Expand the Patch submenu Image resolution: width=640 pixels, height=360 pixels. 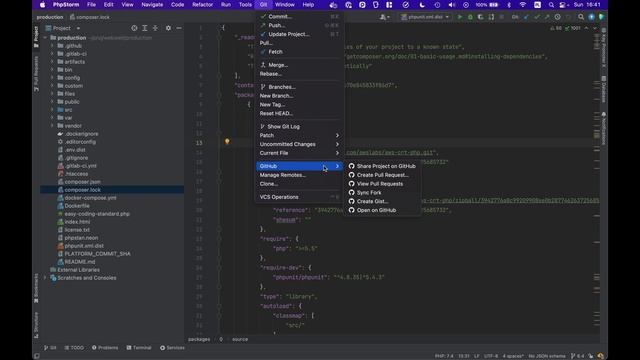(299, 136)
